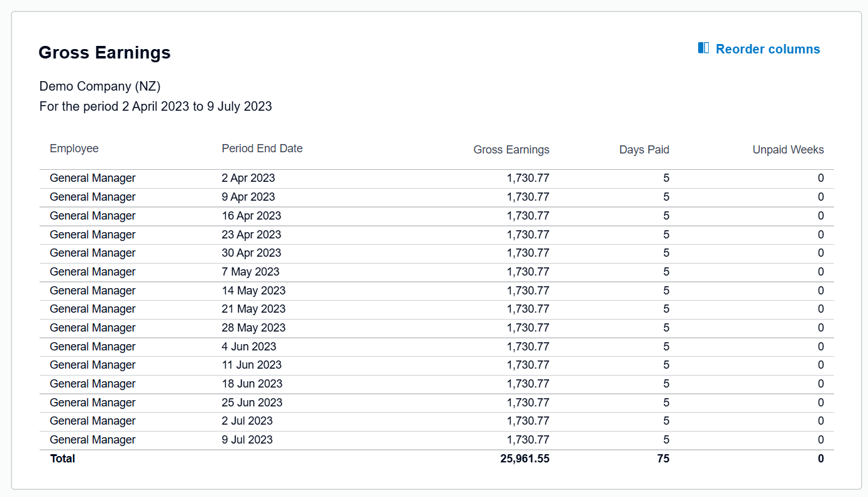Click the 30 Apr 2023 period end date

[x=252, y=253]
